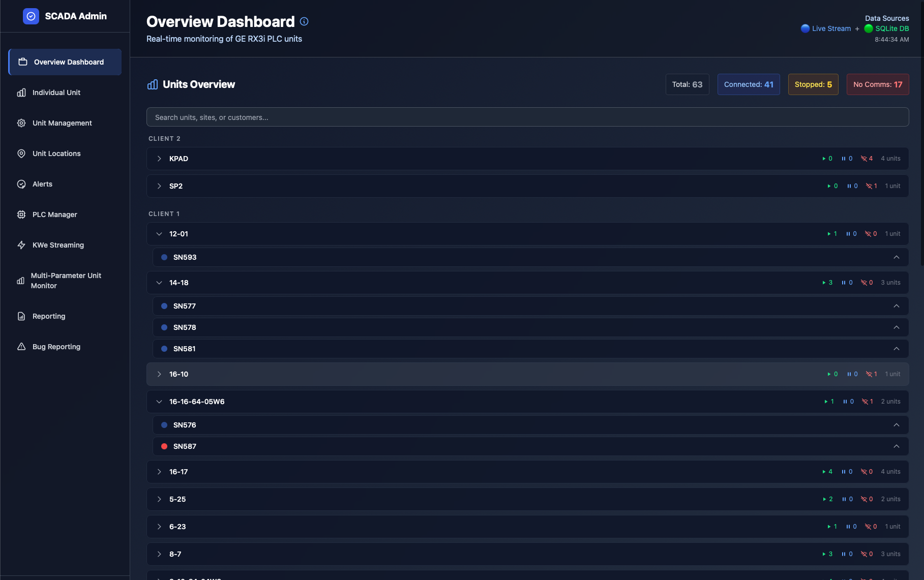Focus the search units, sites, customers field
The width and height of the screenshot is (924, 580).
pos(527,117)
